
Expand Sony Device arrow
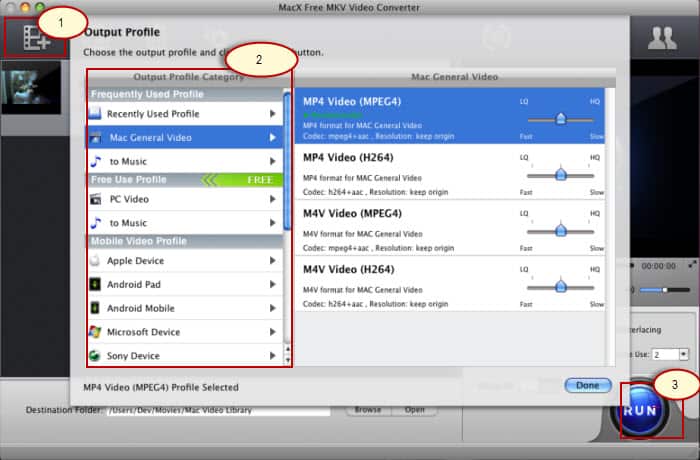click(x=272, y=355)
